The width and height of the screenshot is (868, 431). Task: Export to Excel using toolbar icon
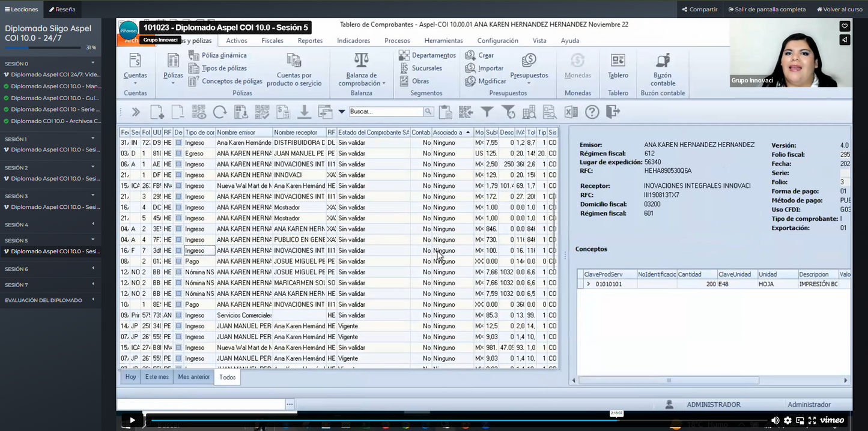click(x=571, y=112)
